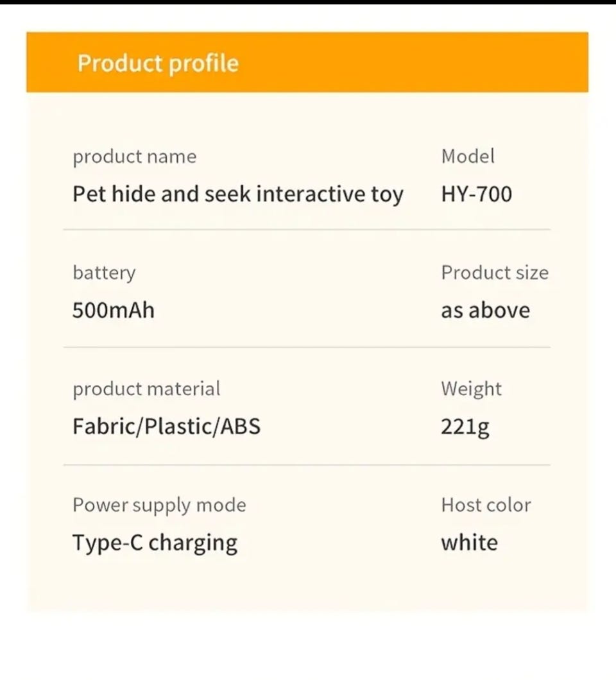Click the "Product profile" heading text
This screenshot has height=680, width=616.
[158, 63]
